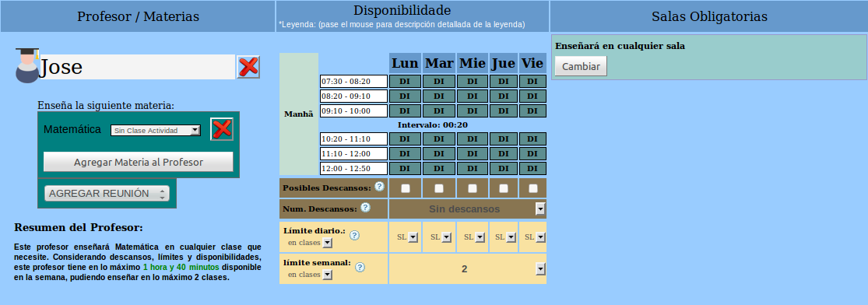The width and height of the screenshot is (868, 305).
Task: Open daily limit 'en clases' unit dropdown
Action: [310, 243]
